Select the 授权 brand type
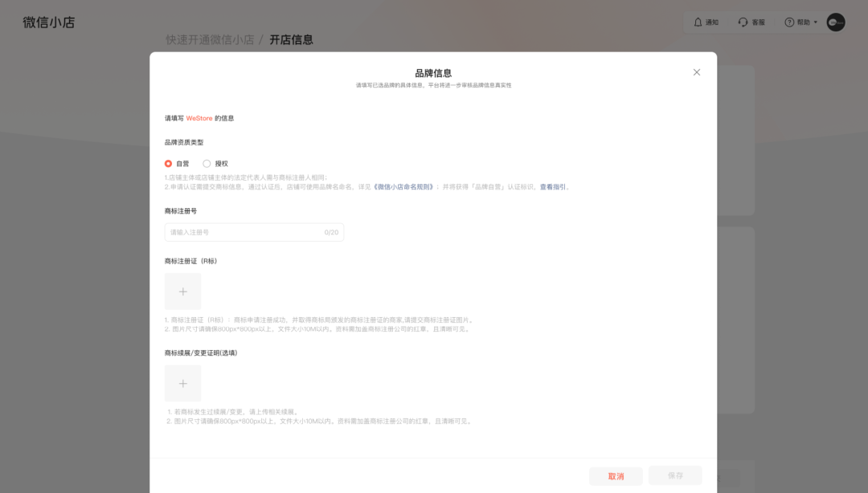868x493 pixels. click(207, 162)
